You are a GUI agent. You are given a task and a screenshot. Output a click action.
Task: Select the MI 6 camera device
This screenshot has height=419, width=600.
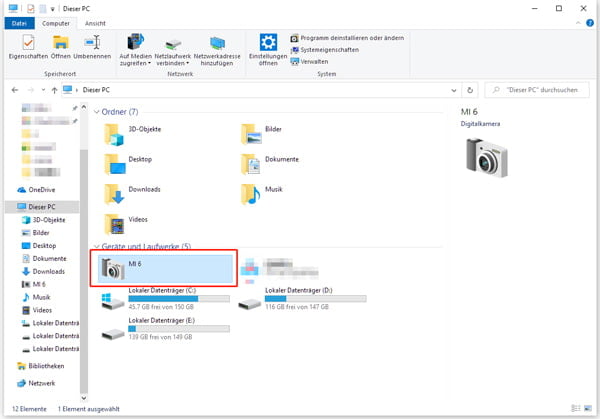(165, 269)
